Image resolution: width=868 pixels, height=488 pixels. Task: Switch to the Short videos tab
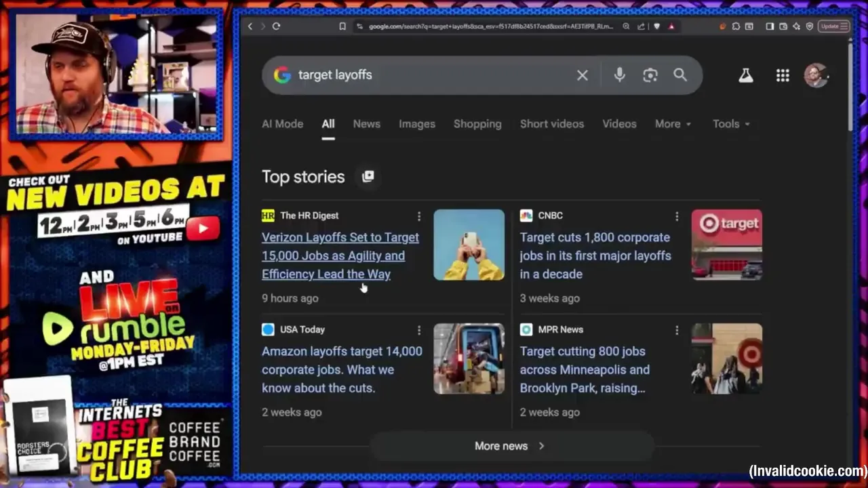pyautogui.click(x=552, y=124)
